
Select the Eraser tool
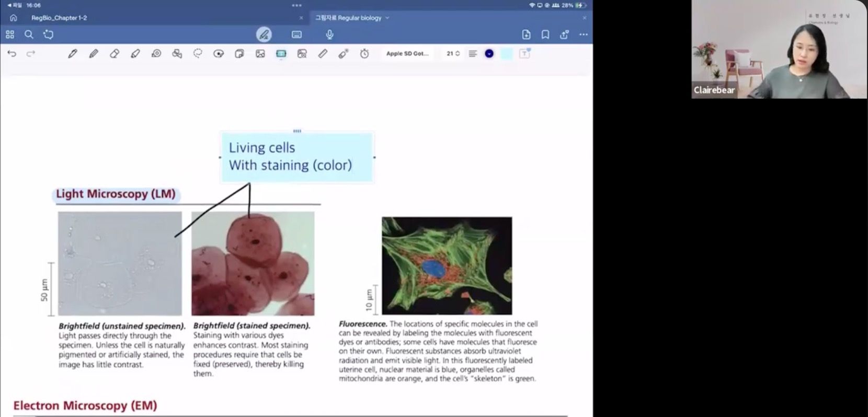pos(115,53)
